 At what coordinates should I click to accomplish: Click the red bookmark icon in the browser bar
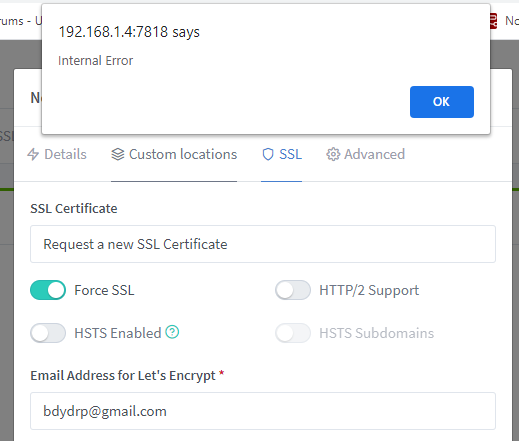click(x=493, y=21)
